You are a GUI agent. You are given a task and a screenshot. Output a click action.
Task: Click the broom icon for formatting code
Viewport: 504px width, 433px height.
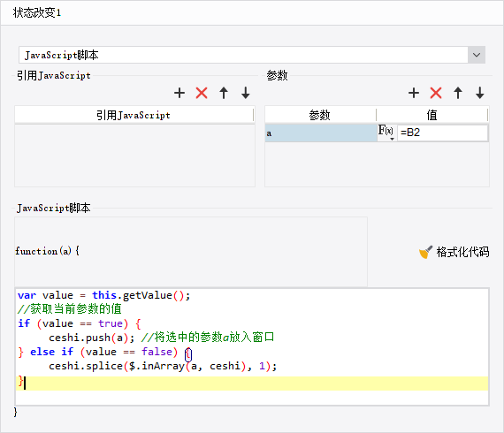tap(425, 252)
